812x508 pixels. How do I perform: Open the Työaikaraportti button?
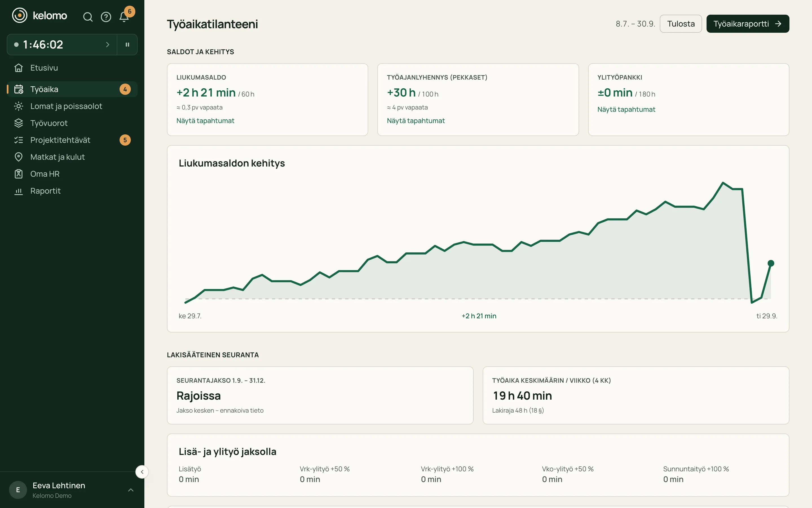(748, 24)
